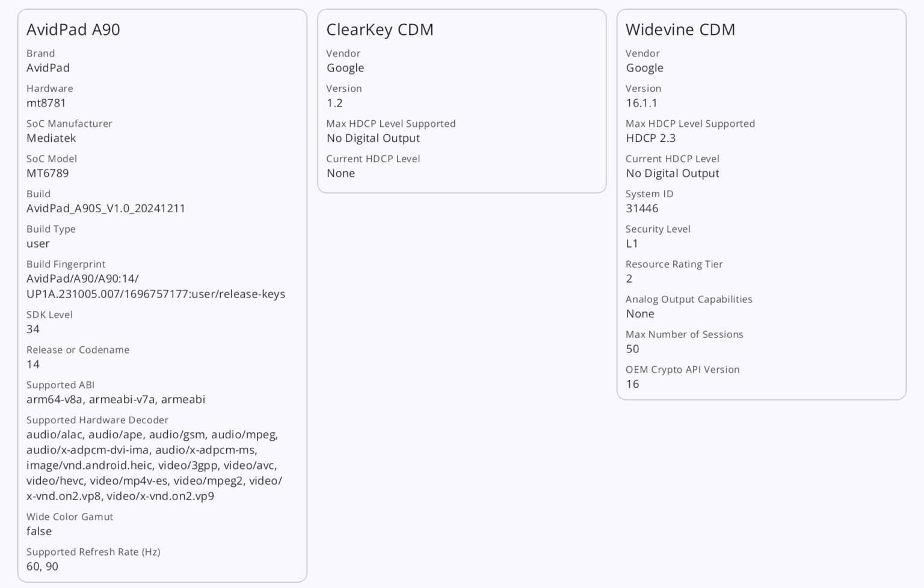Click the ClearKey version value 1.2
Viewport: 924px width, 588px height.
334,103
